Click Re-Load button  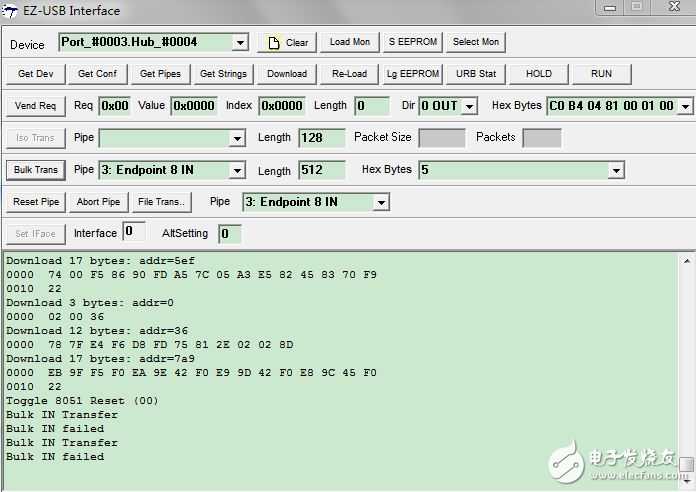[x=349, y=74]
